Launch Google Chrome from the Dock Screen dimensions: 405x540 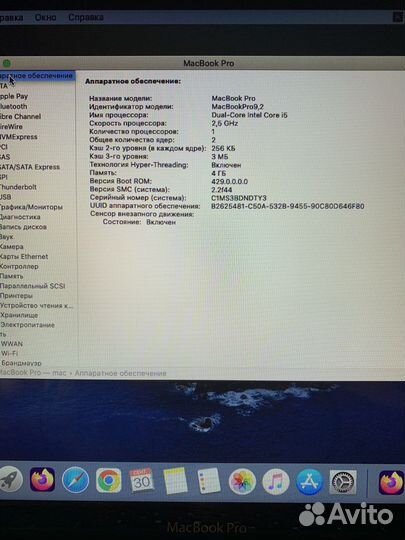tap(108, 480)
